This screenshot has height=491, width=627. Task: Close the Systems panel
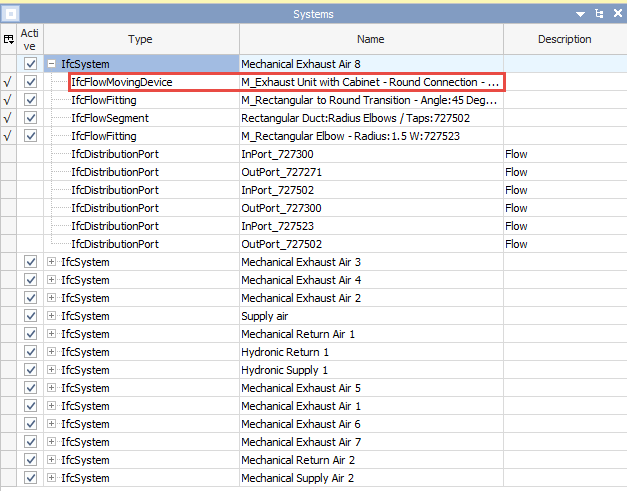615,14
